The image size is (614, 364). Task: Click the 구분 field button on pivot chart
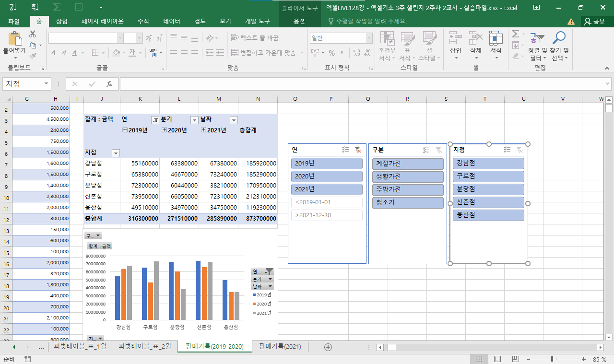(x=93, y=235)
